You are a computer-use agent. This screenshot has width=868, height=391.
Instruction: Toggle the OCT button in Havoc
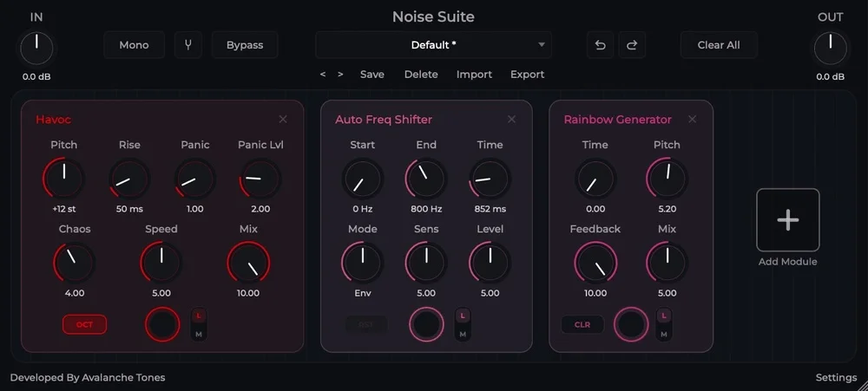[85, 324]
